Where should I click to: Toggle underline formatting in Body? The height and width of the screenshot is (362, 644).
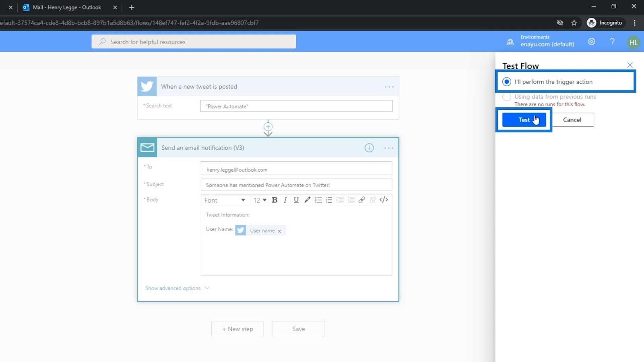click(x=296, y=200)
